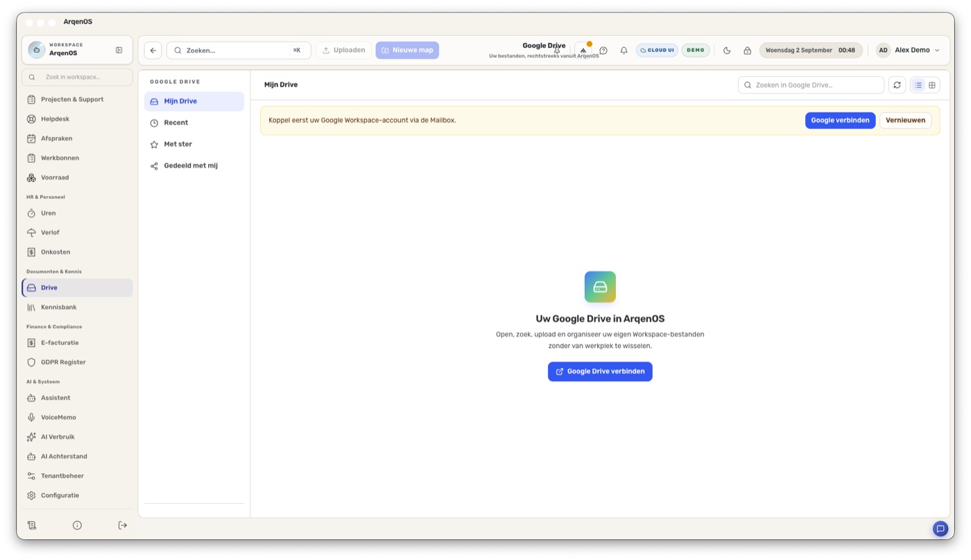
Task: Switch to list view layout
Action: (918, 85)
